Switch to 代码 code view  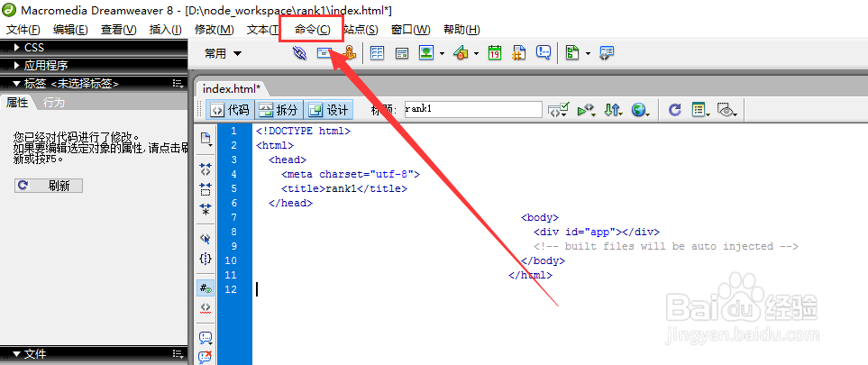pyautogui.click(x=231, y=110)
